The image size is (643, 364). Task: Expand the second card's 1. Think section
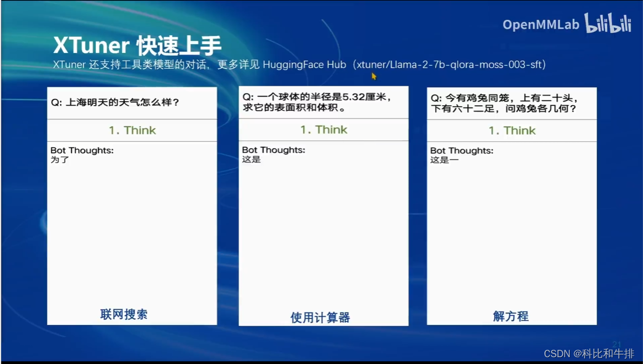(x=323, y=130)
